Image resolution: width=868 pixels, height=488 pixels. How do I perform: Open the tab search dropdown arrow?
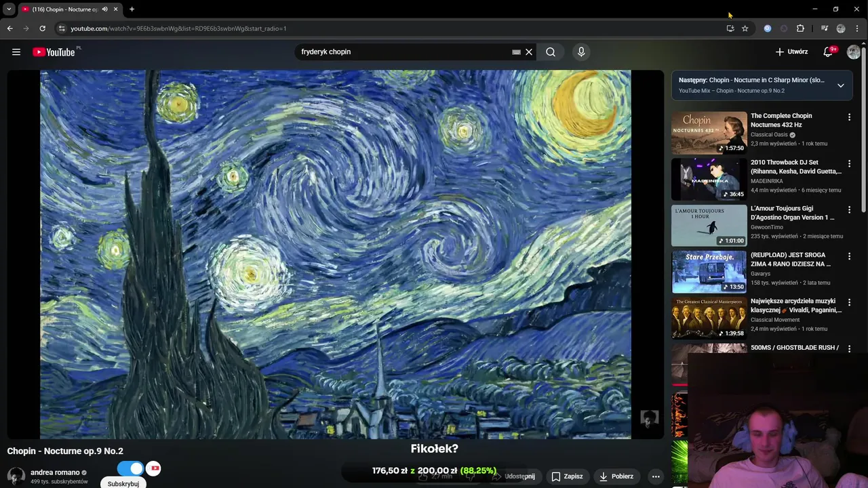(9, 9)
